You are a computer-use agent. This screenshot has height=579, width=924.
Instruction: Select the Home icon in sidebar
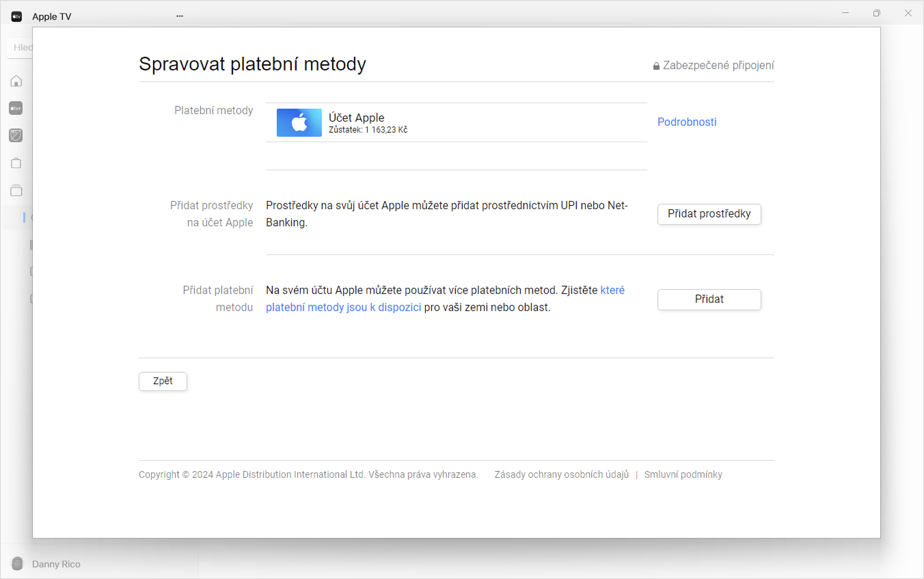tap(16, 81)
